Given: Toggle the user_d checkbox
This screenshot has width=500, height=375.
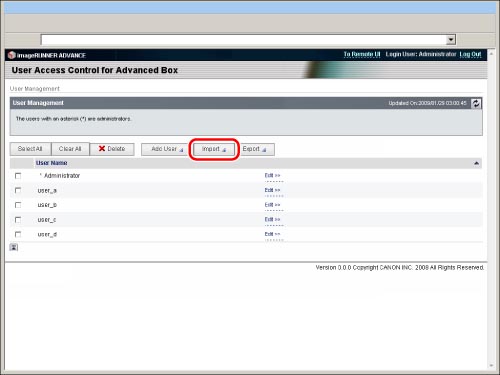Looking at the screenshot, I should 18,234.
